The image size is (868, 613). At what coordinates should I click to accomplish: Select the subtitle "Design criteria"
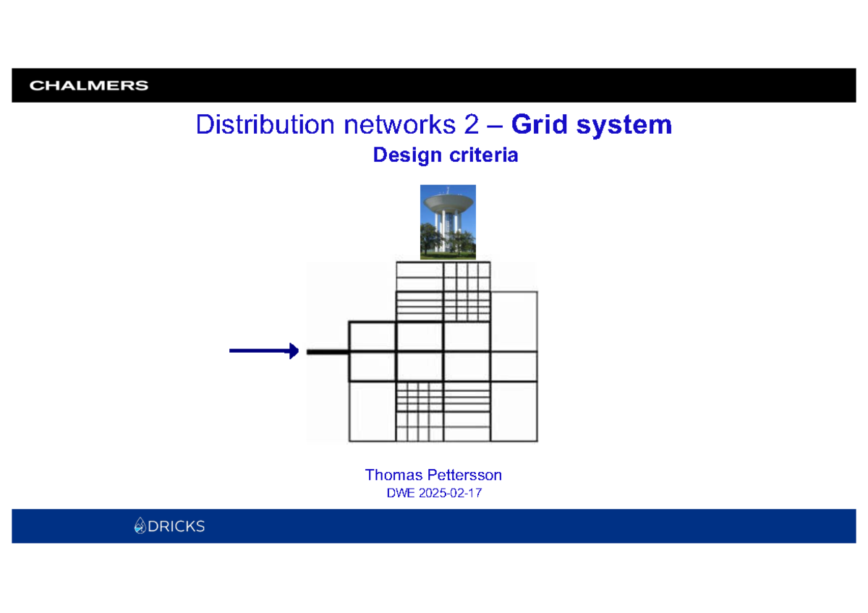(x=446, y=155)
